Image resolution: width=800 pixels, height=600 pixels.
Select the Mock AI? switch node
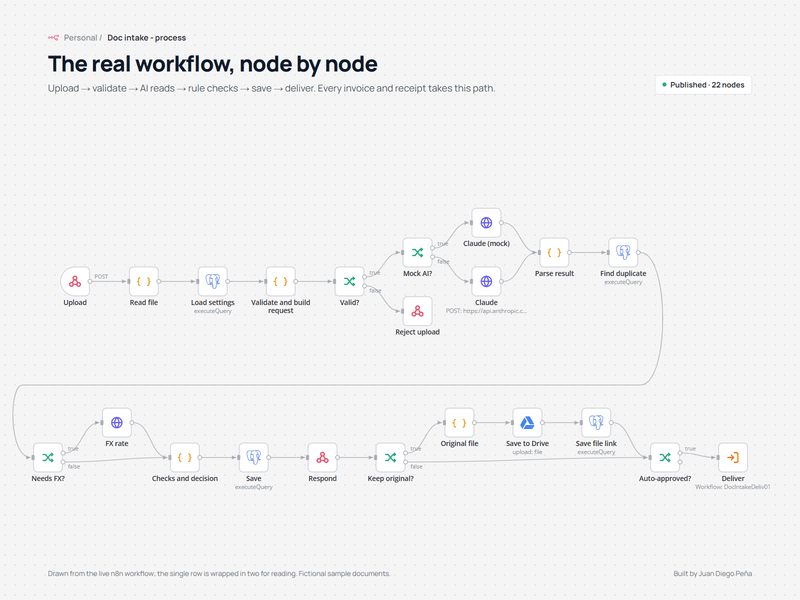pyautogui.click(x=417, y=253)
